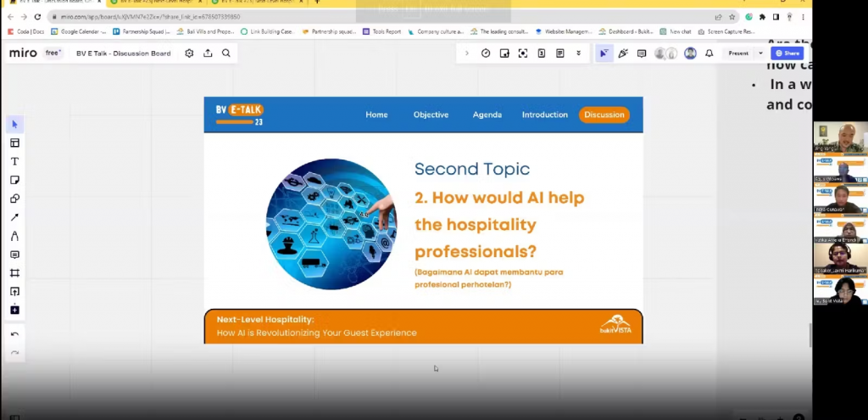Click the miro logo
Image resolution: width=868 pixels, height=420 pixels.
[x=23, y=53]
